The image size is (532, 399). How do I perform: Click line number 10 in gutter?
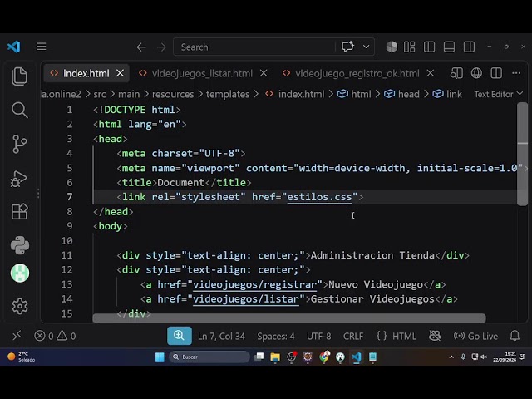(66, 241)
